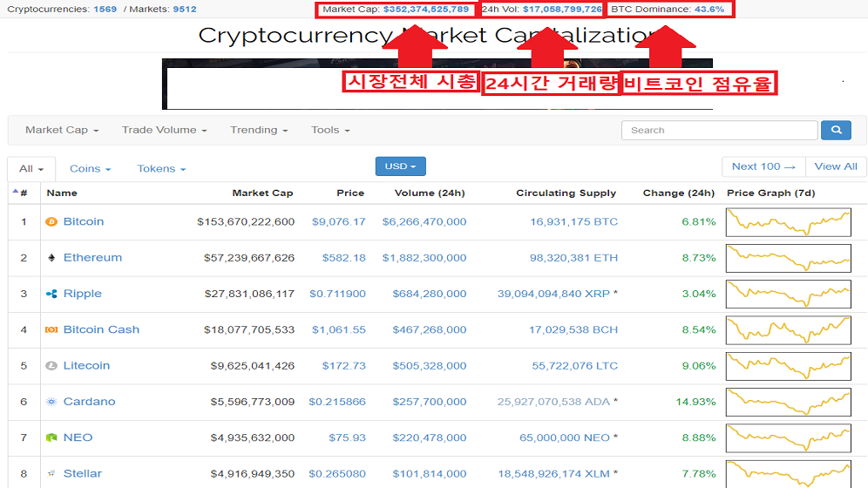The width and height of the screenshot is (868, 488).
Task: Click the Bitcoin coin logo icon
Action: tap(51, 222)
